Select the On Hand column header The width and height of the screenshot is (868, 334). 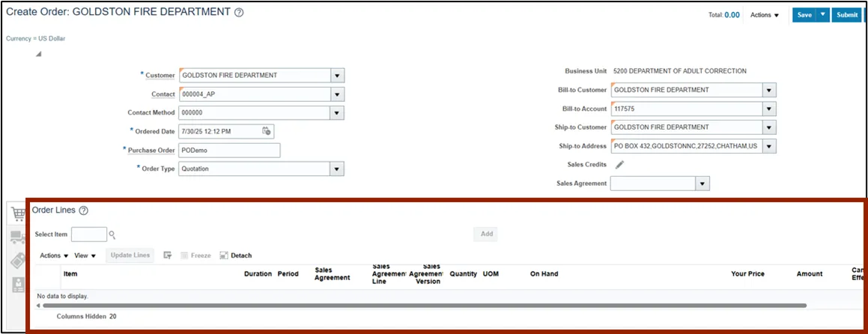point(544,273)
